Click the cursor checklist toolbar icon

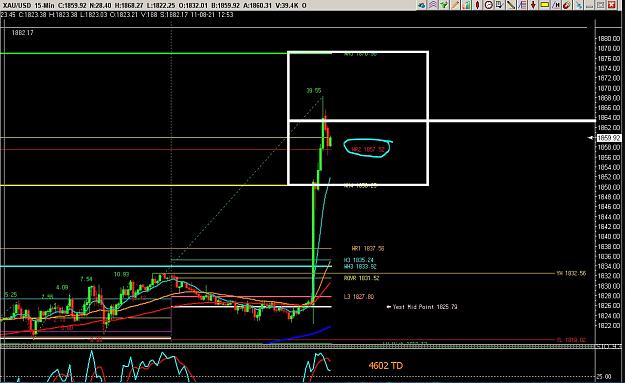coord(499,5)
